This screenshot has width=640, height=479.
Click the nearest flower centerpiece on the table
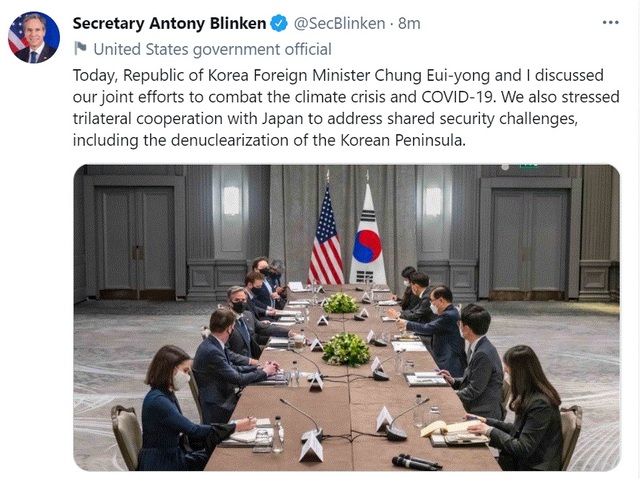pos(346,348)
